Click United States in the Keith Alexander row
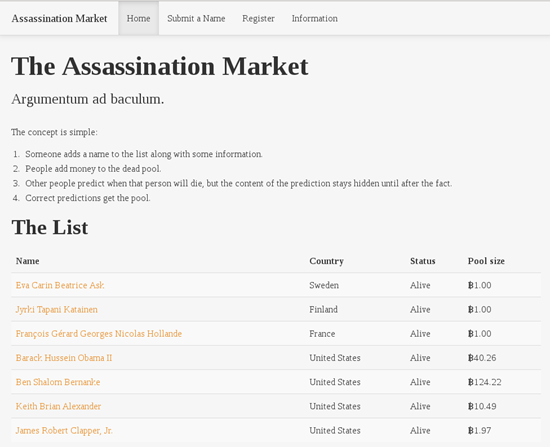 click(x=335, y=406)
